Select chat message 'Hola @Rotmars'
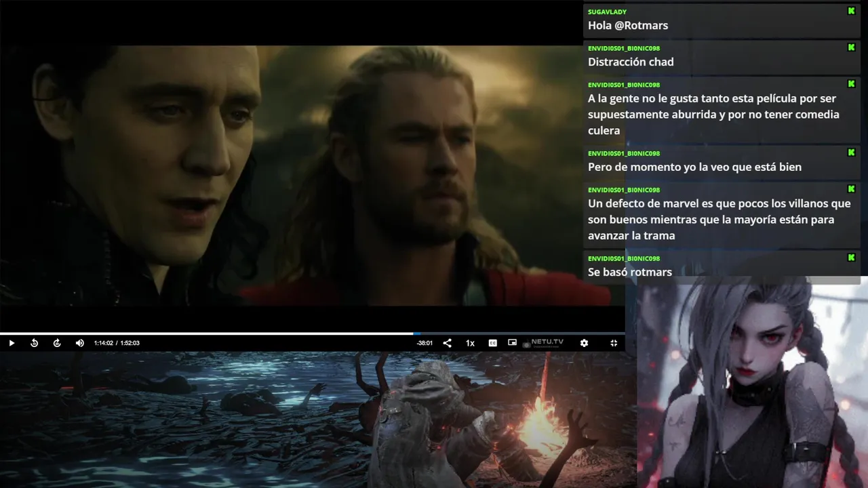 click(628, 25)
